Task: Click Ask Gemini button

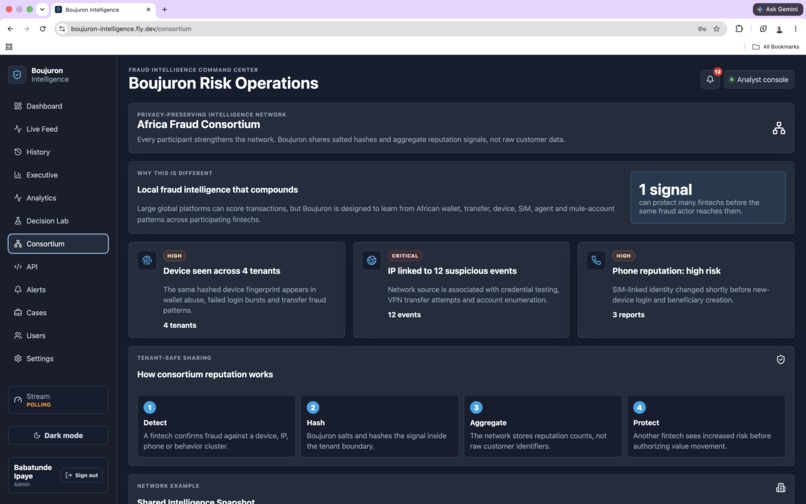Action: click(x=777, y=9)
